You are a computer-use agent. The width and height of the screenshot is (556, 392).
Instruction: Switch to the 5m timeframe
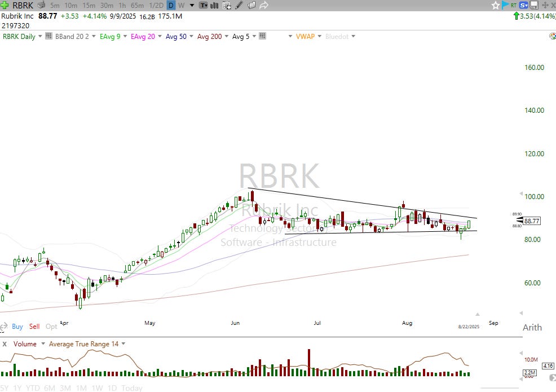tap(55, 6)
